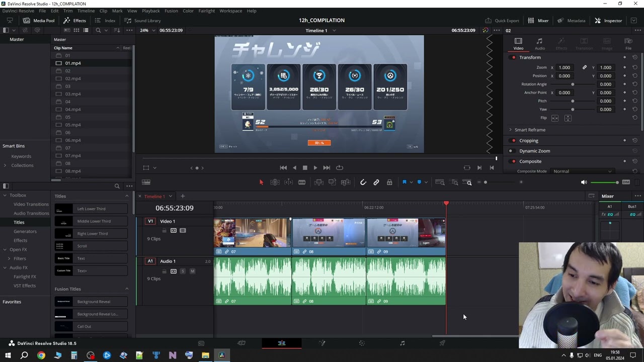Toggle the Linked Selection chain icon
Image resolution: width=644 pixels, height=362 pixels.
tap(376, 182)
